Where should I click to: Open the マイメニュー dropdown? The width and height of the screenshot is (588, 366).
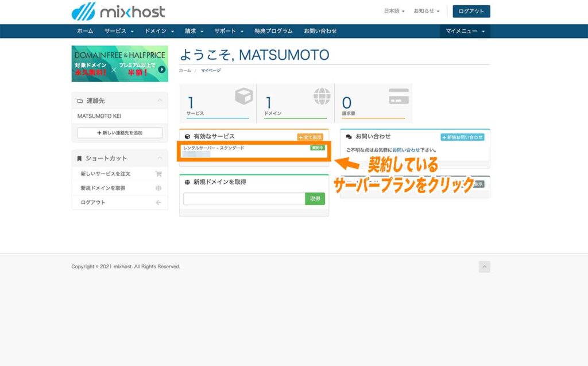pos(463,32)
